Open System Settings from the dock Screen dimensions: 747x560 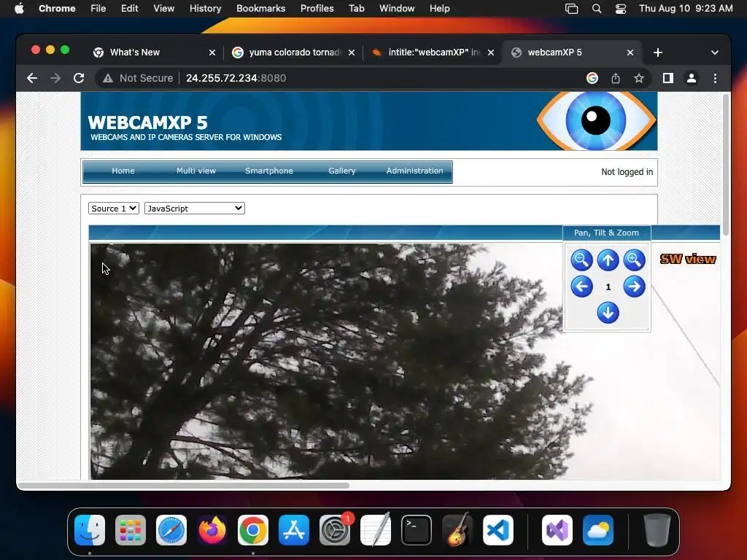coord(335,530)
